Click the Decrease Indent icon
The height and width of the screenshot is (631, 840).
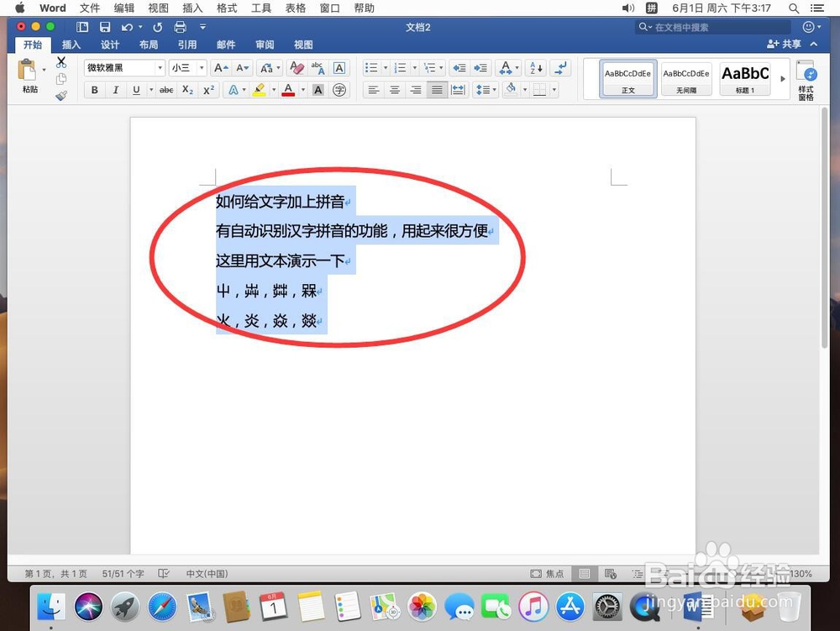pos(459,68)
